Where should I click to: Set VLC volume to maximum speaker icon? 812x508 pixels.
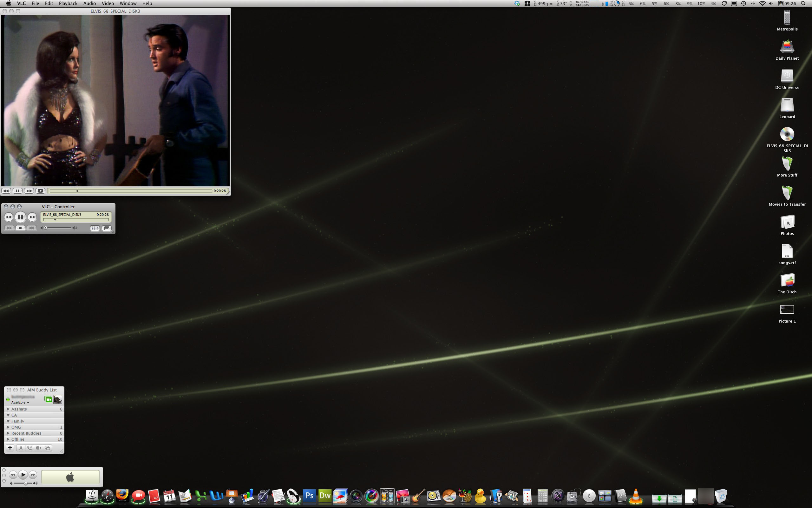75,228
